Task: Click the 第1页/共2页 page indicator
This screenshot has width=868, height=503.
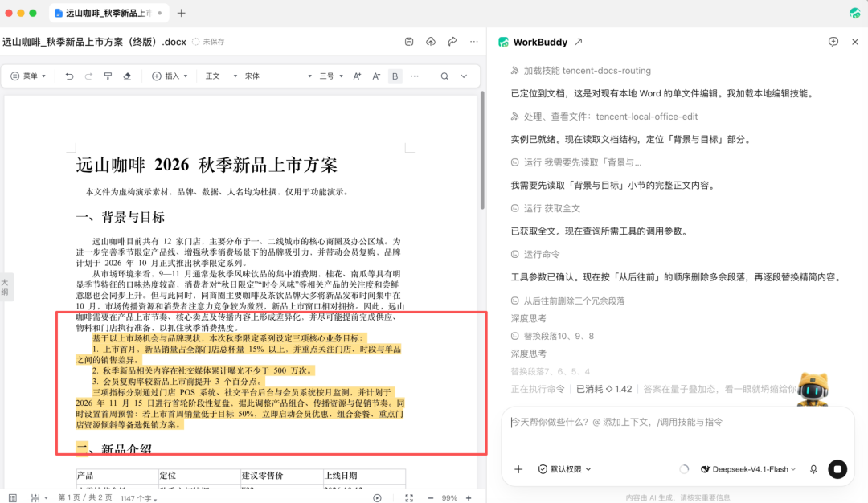Action: pos(84,498)
